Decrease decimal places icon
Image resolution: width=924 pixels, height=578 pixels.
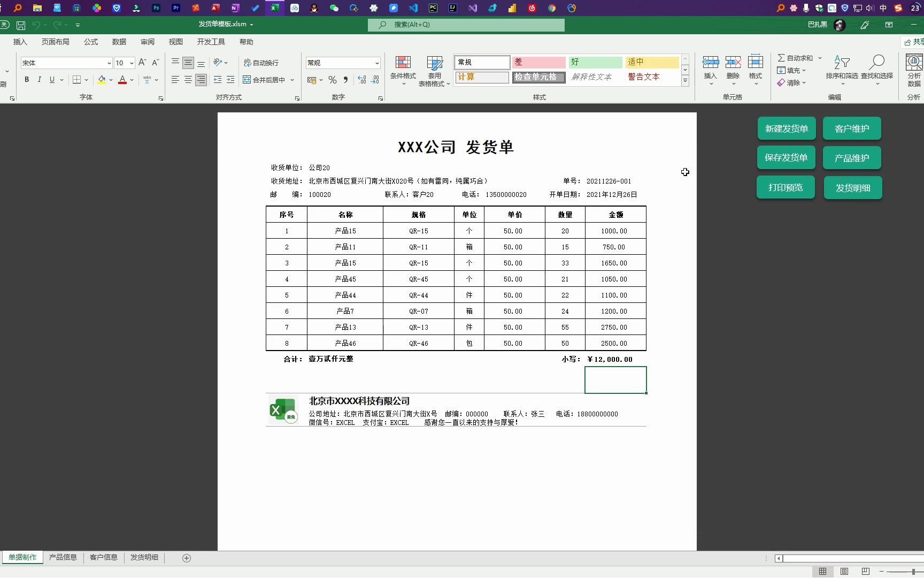point(375,80)
